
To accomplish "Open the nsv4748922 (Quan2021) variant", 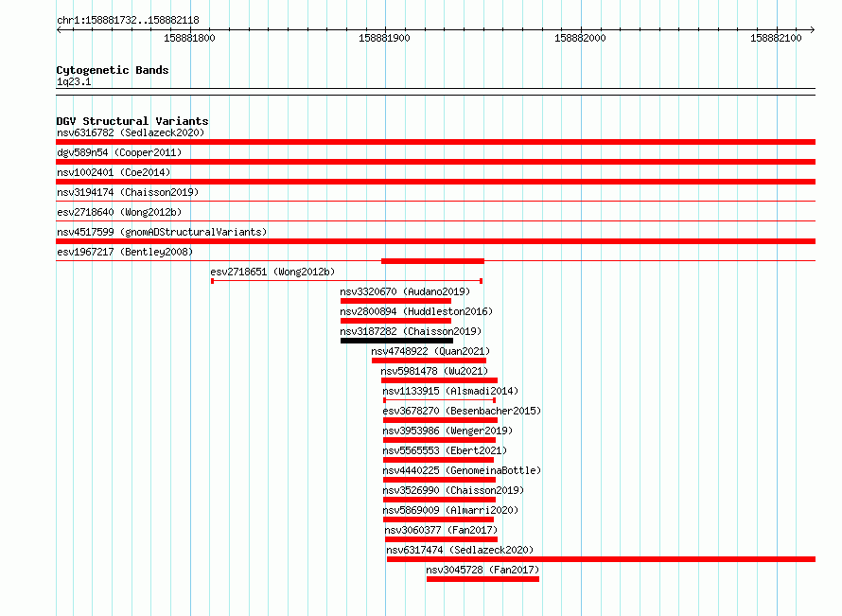I will point(430,351).
